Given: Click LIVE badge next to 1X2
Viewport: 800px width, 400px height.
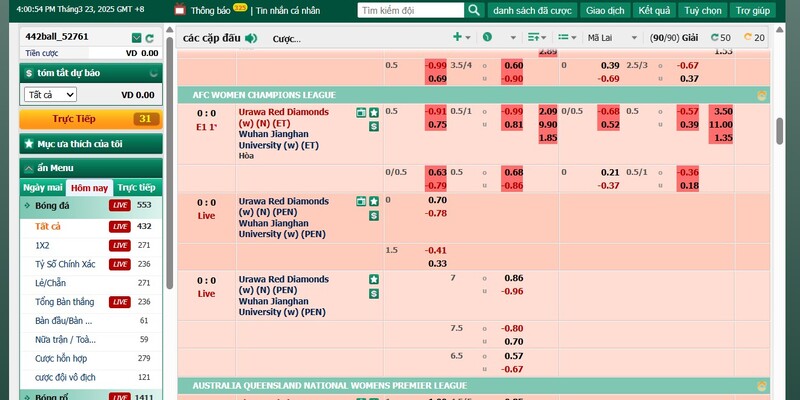Looking at the screenshot, I should 119,245.
